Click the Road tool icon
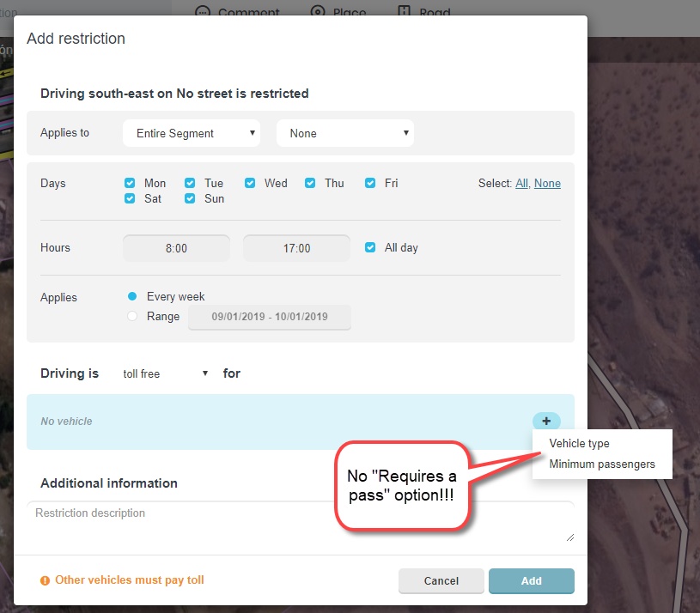 click(x=405, y=12)
